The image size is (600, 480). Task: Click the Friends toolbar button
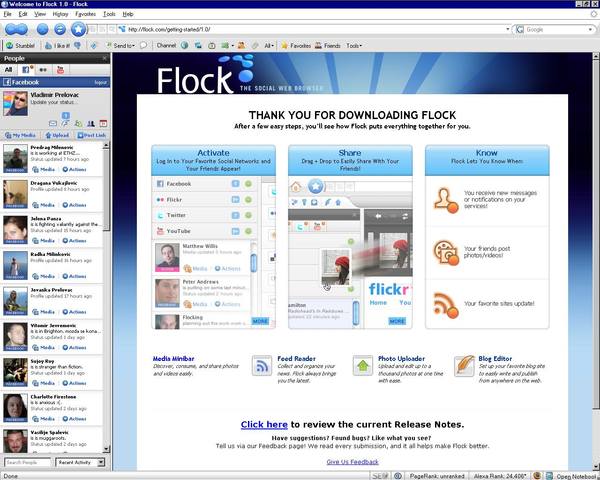[328, 46]
